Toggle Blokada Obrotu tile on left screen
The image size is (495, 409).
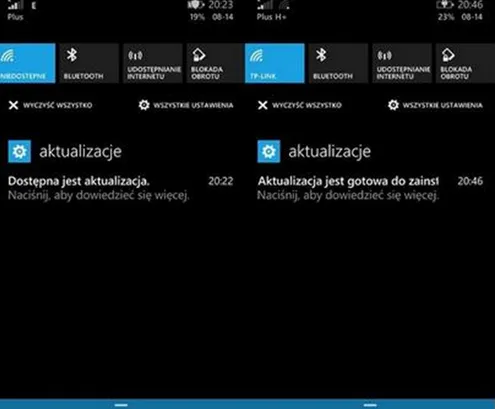coord(216,63)
